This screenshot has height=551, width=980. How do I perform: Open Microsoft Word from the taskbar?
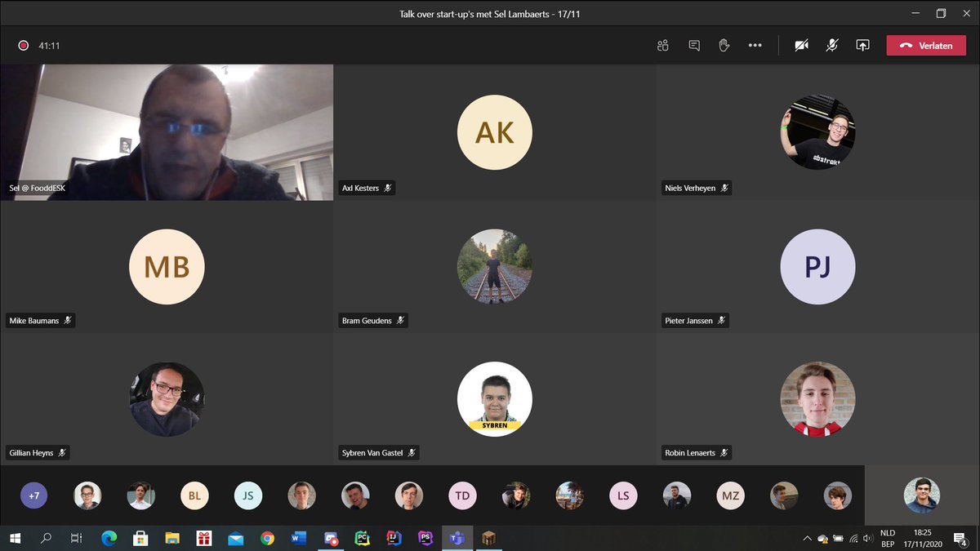pos(298,538)
